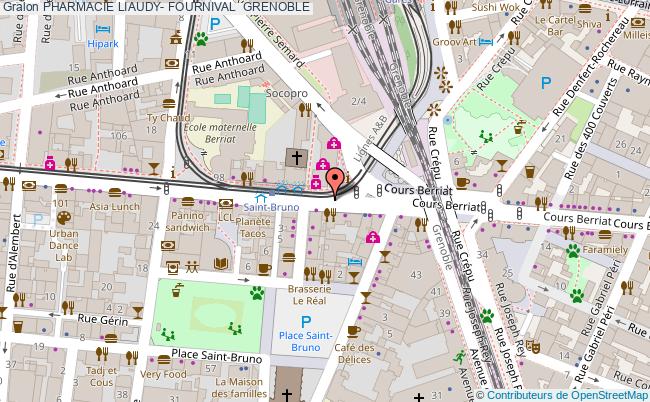Open the Urban Dance Lab palette icon
650x402 pixels.
tap(64, 218)
